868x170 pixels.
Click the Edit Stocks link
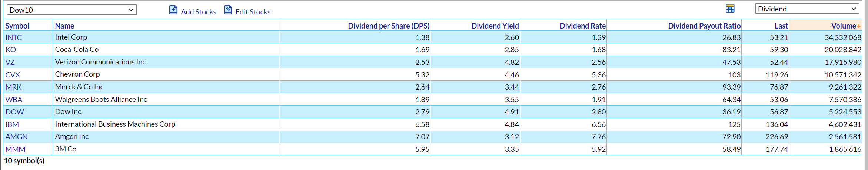[x=253, y=12]
